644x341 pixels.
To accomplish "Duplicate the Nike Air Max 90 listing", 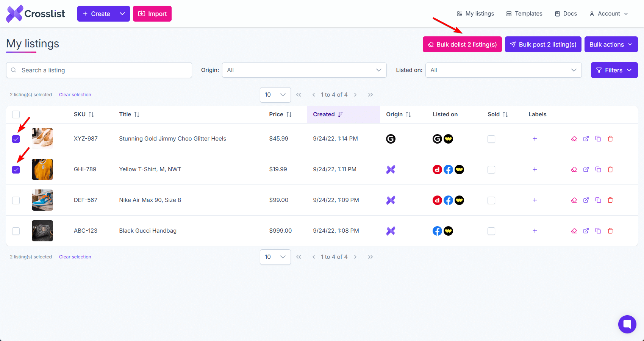I will (x=598, y=200).
